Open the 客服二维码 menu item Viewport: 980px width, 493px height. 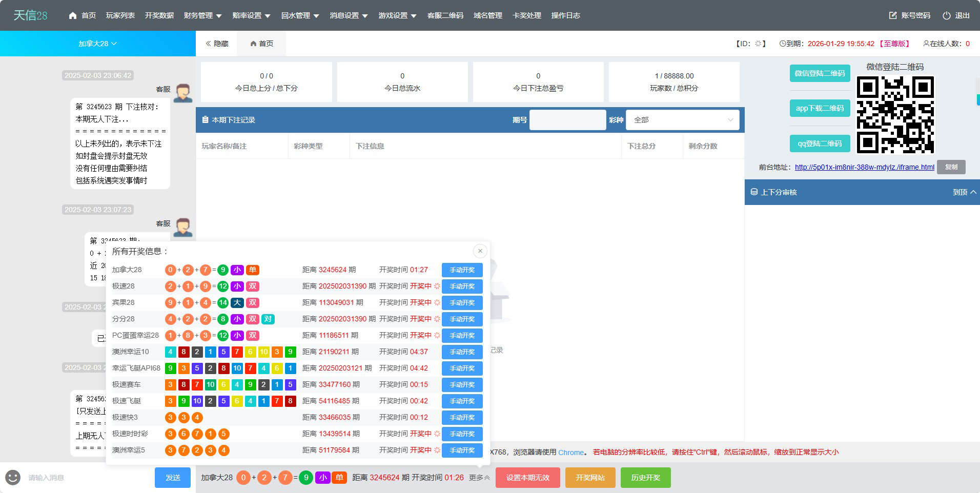(445, 15)
